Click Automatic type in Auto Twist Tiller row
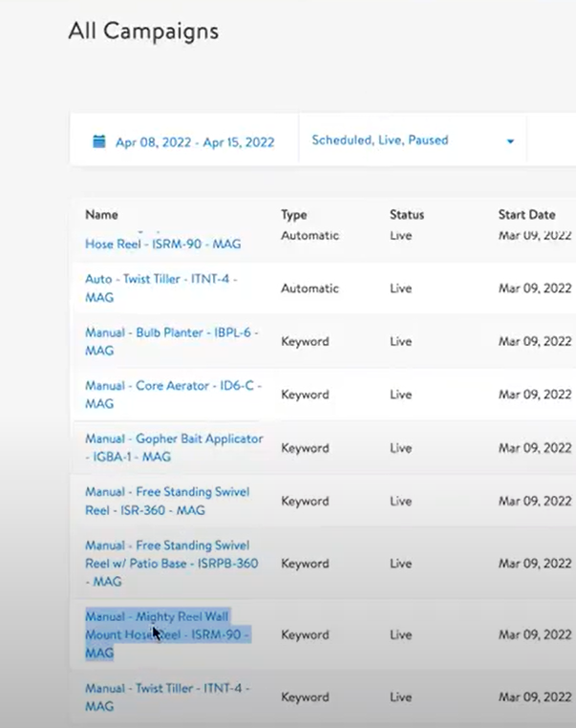 point(309,289)
